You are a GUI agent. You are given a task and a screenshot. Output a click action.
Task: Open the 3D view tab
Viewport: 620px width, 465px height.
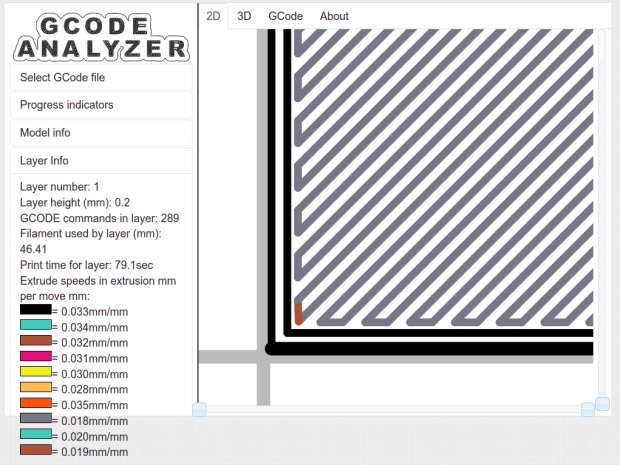click(x=244, y=16)
